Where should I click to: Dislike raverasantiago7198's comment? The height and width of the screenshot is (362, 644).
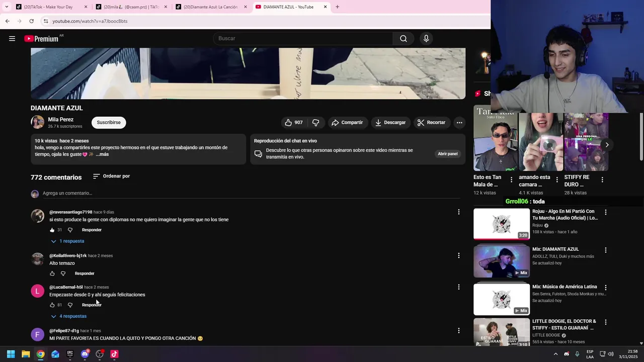(70, 230)
